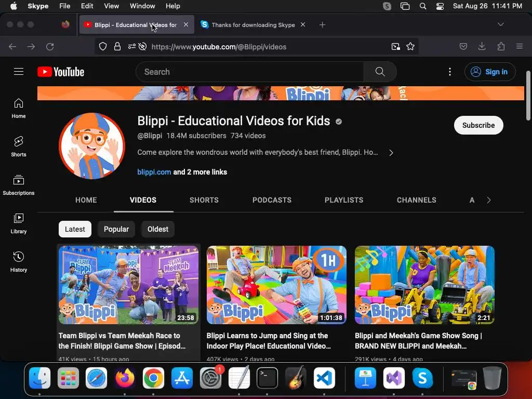Close the Blippi YouTube tab

click(x=186, y=24)
